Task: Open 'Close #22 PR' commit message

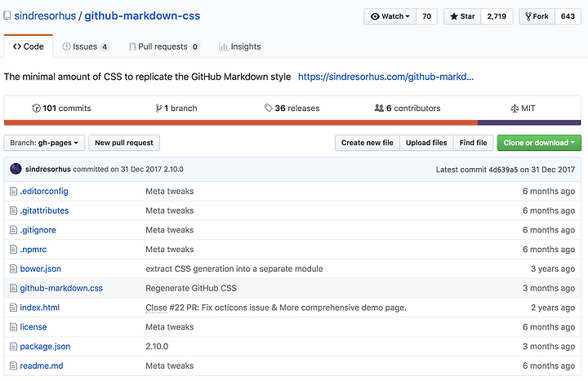Action: click(x=276, y=308)
